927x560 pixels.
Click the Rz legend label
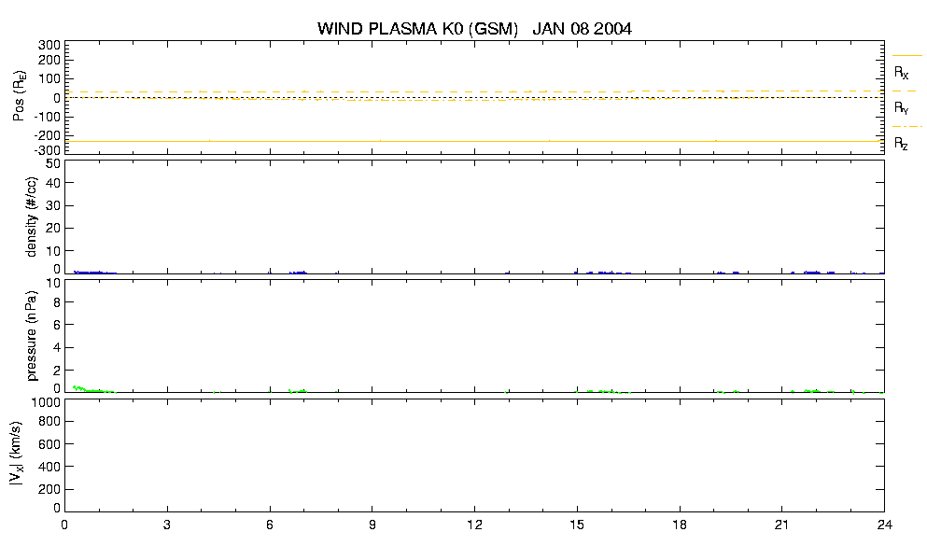point(901,143)
